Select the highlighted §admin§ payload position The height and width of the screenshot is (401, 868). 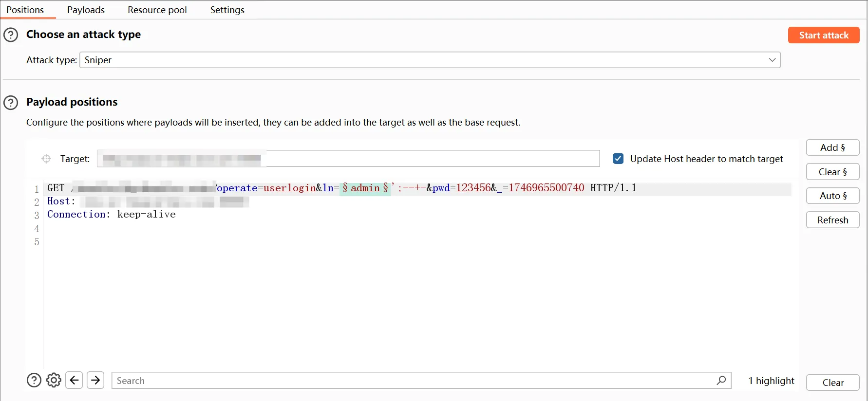365,188
